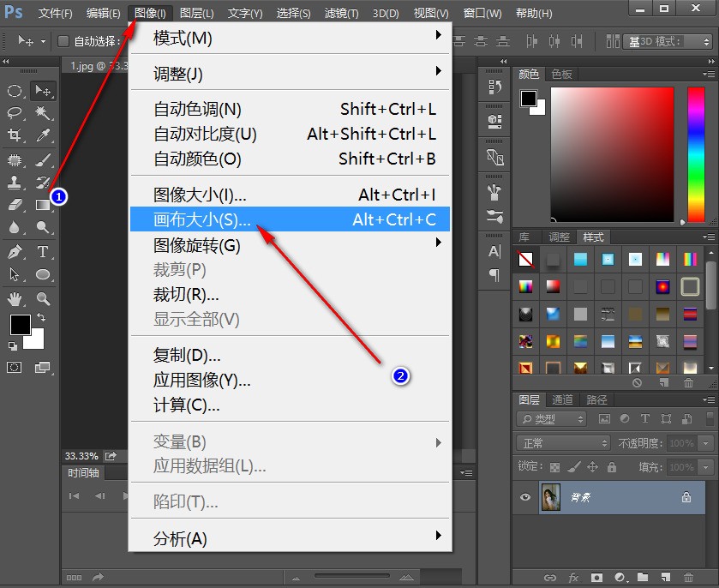Select the Horizontal Type tool
719x588 pixels.
(x=43, y=251)
